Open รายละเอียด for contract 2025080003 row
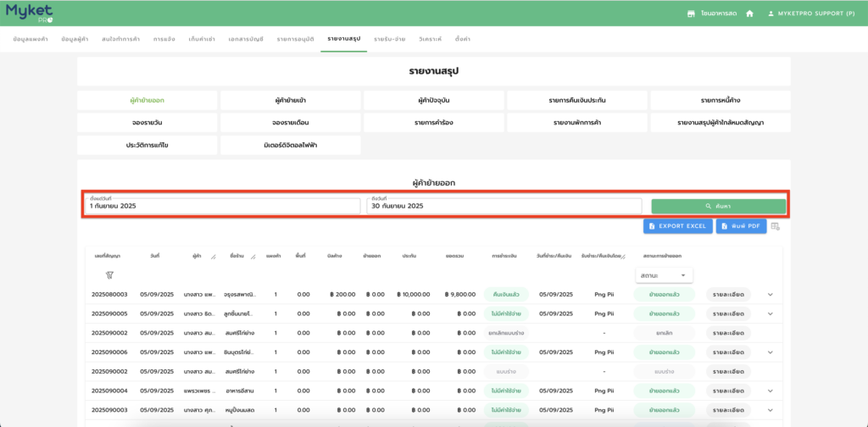The image size is (868, 427). coord(728,294)
